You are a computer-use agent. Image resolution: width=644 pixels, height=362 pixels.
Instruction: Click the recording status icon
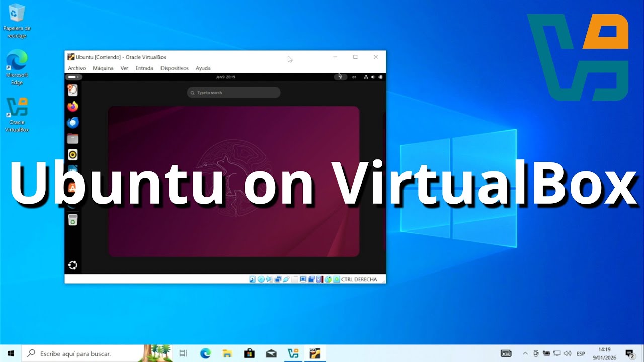(311, 279)
